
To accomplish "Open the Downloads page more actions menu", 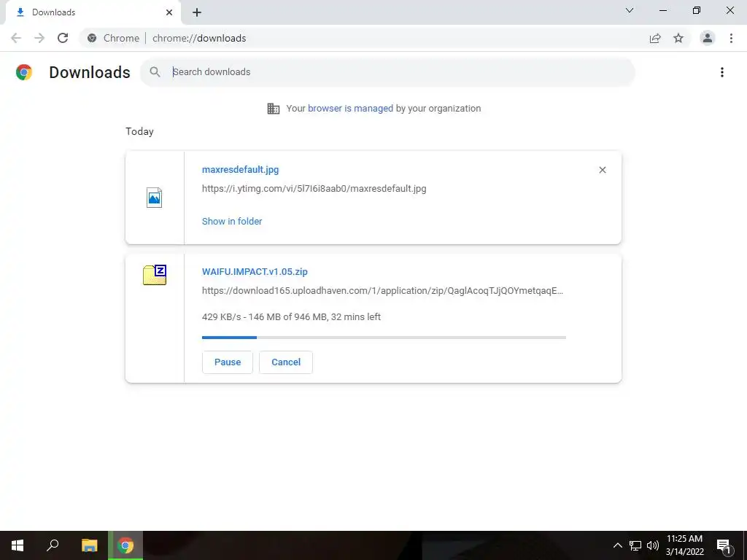I will (x=721, y=72).
